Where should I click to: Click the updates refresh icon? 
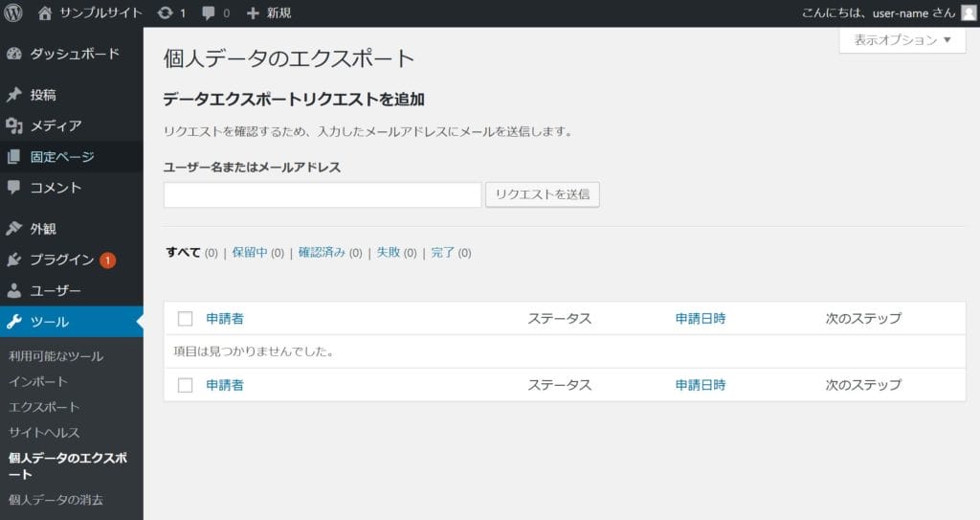click(166, 13)
